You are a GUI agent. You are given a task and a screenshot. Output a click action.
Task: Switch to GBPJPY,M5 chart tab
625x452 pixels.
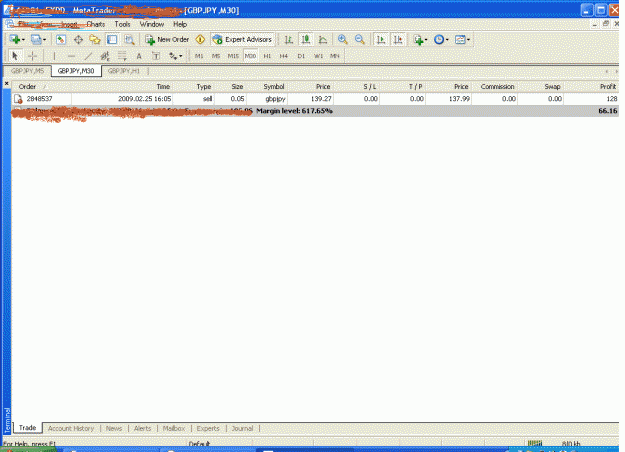click(27, 71)
